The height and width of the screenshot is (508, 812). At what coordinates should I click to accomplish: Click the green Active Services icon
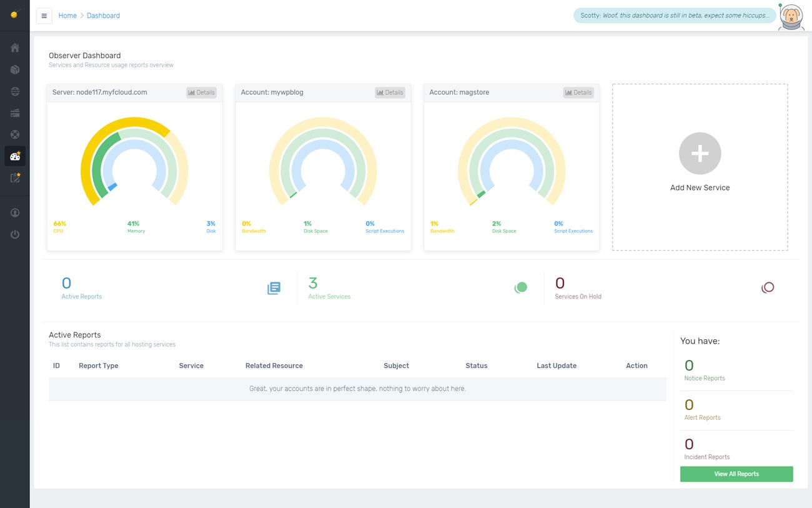[x=521, y=287]
